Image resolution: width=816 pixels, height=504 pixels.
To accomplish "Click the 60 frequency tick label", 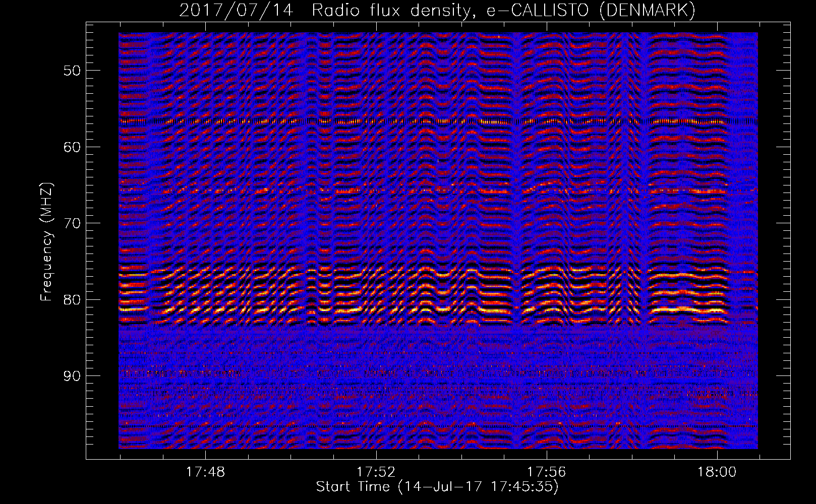I will (x=72, y=147).
